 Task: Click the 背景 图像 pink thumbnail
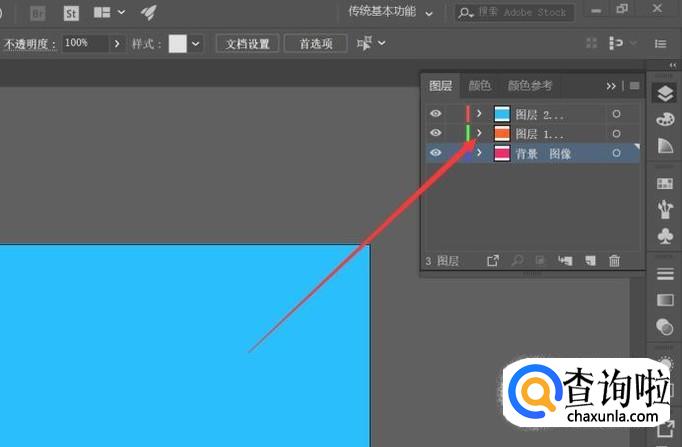(502, 153)
